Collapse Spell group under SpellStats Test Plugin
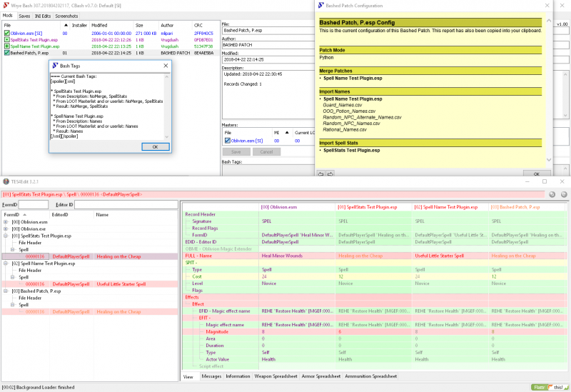 13,250
